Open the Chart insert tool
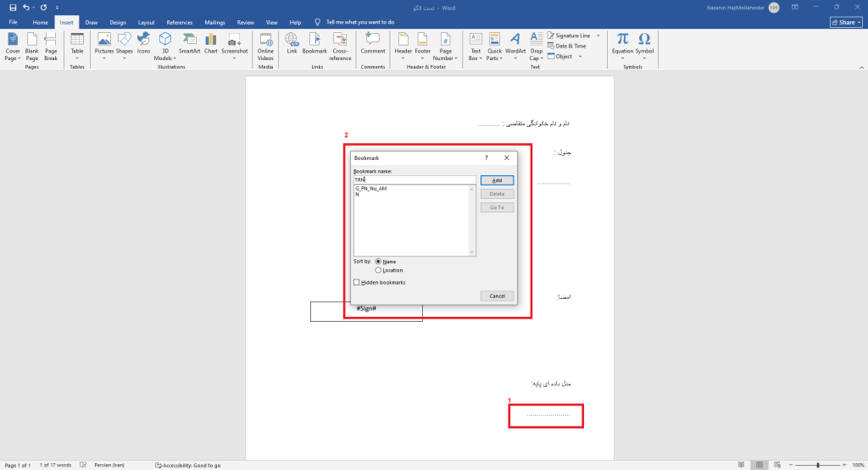The width and height of the screenshot is (868, 470). point(210,42)
